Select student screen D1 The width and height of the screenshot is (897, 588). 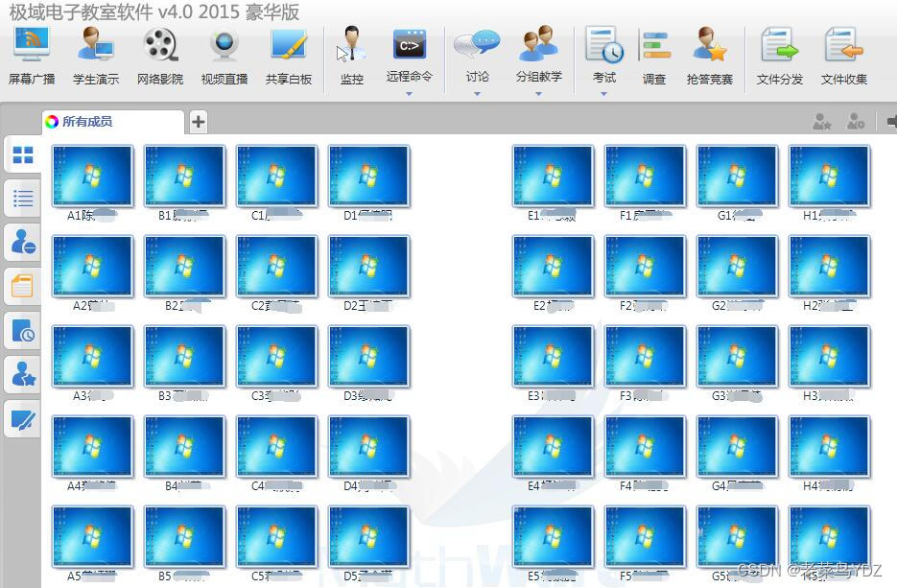pos(368,176)
